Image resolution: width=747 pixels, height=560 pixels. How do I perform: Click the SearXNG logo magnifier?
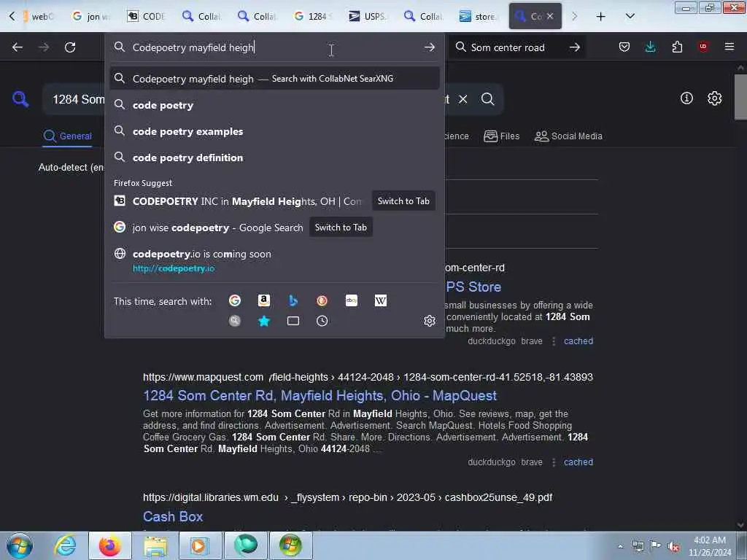(x=20, y=99)
